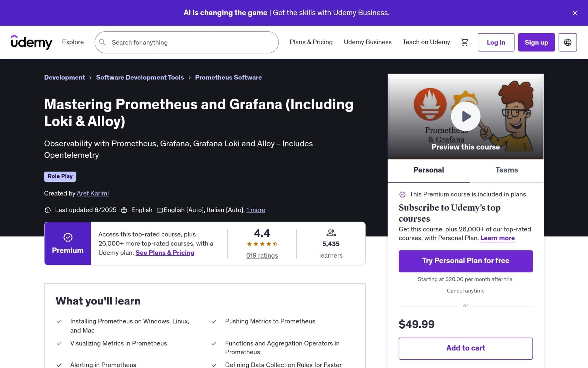The width and height of the screenshot is (588, 368).
Task: Switch to the Teams tab
Action: coord(507,170)
